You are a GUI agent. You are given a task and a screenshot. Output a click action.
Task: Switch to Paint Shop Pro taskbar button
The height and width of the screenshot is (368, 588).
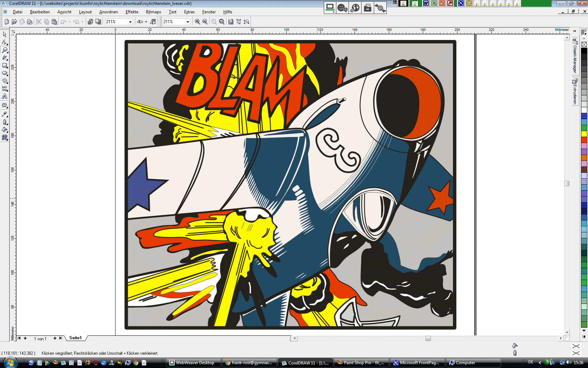point(362,363)
